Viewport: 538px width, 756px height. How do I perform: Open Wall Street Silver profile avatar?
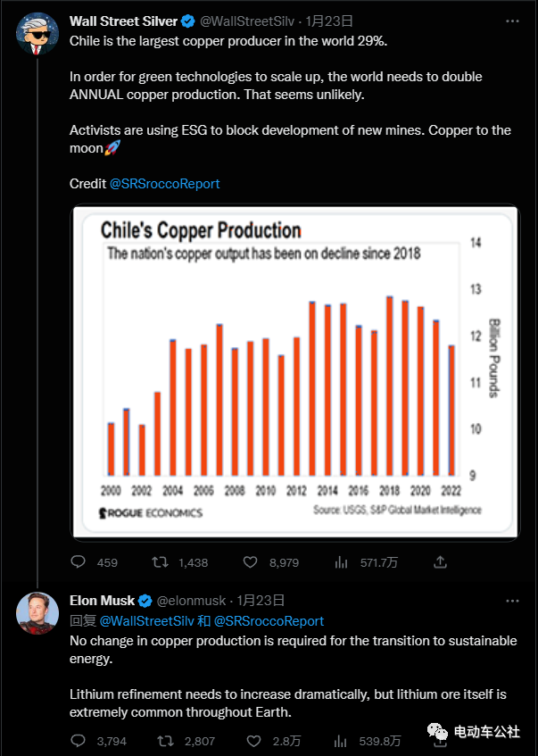pyautogui.click(x=37, y=34)
